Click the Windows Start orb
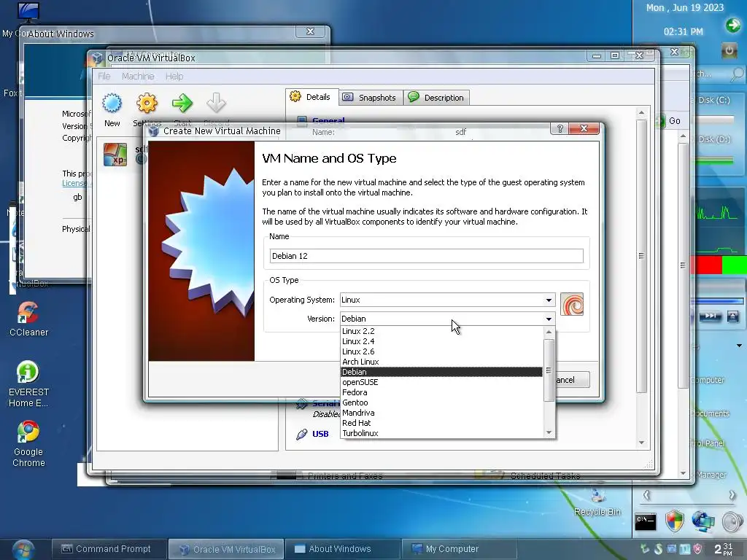Image resolution: width=747 pixels, height=560 pixels. click(x=23, y=550)
